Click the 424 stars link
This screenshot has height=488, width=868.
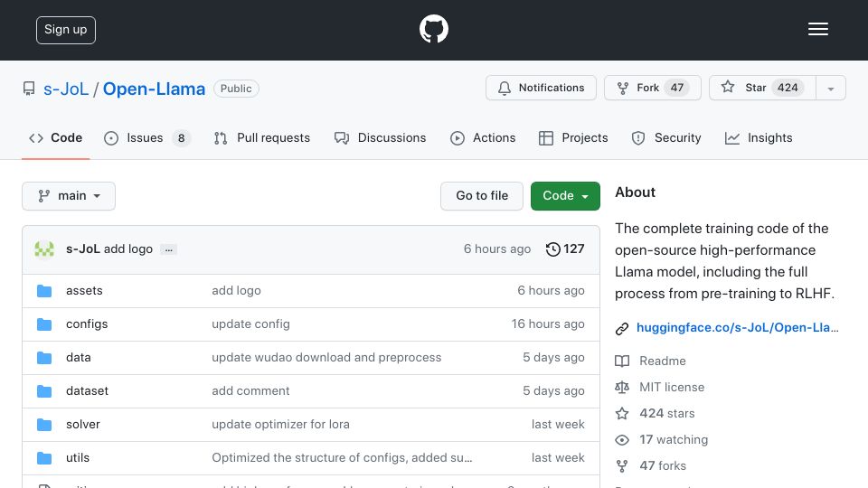(x=667, y=413)
